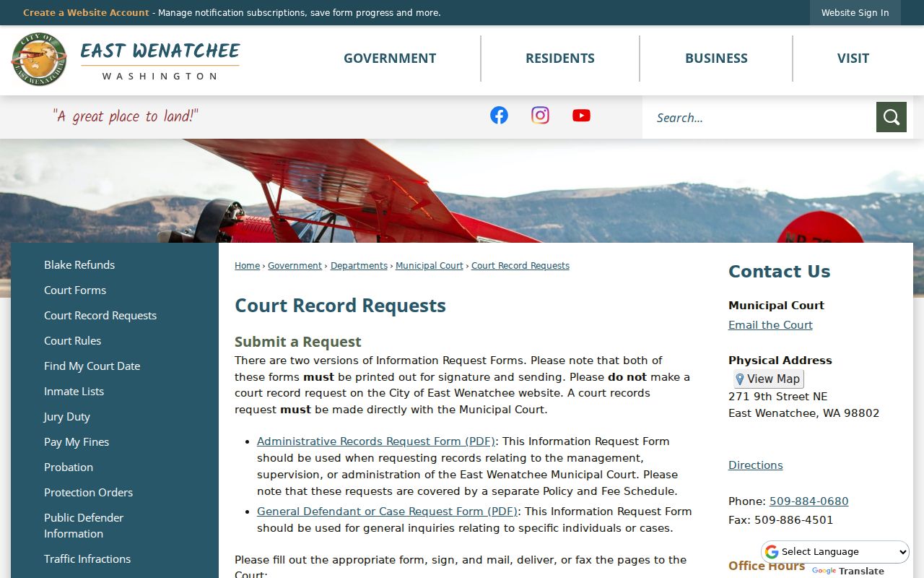
Task: Open the Select Language dropdown
Action: [835, 552]
